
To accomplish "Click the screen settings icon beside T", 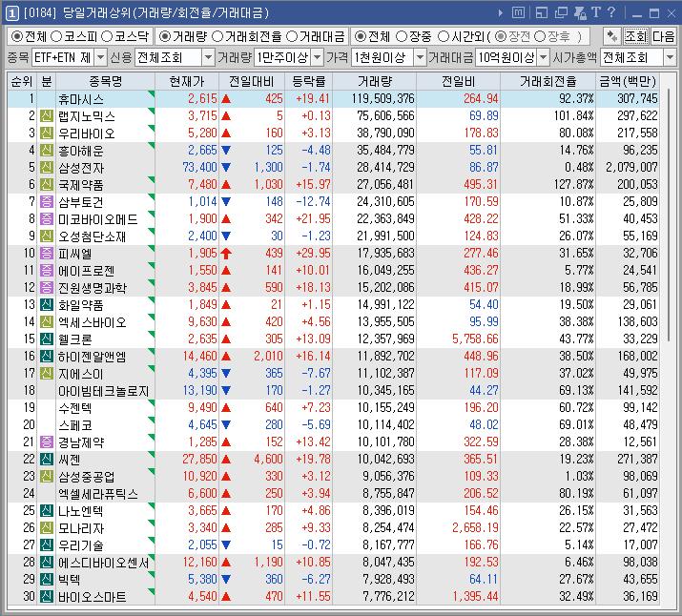I will 580,13.
